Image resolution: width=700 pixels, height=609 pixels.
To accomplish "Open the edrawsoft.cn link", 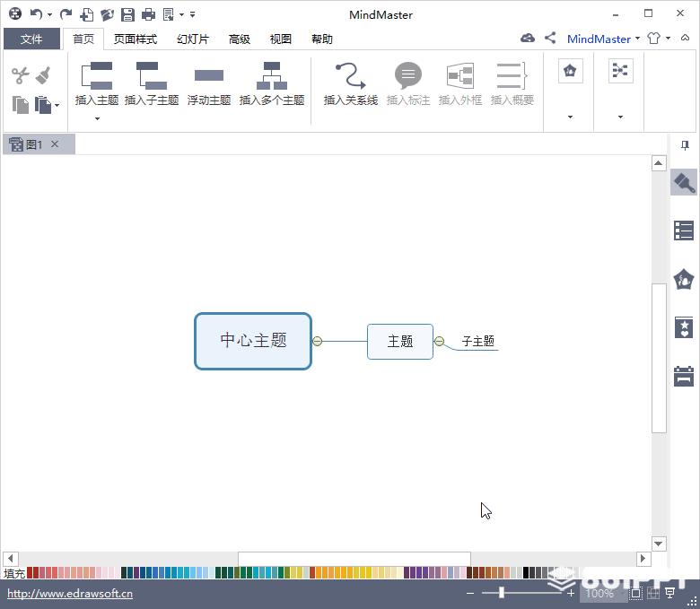I will point(70,594).
